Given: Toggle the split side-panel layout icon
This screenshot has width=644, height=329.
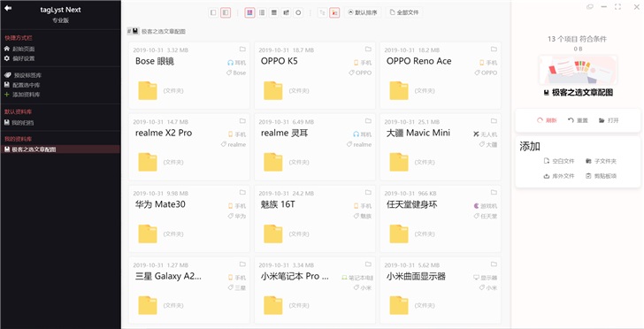Looking at the screenshot, I should click(225, 12).
